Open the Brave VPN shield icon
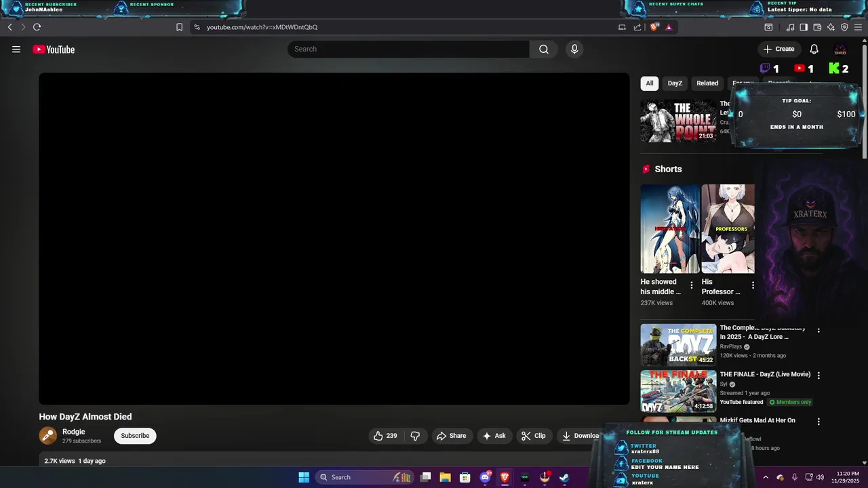 (x=844, y=27)
